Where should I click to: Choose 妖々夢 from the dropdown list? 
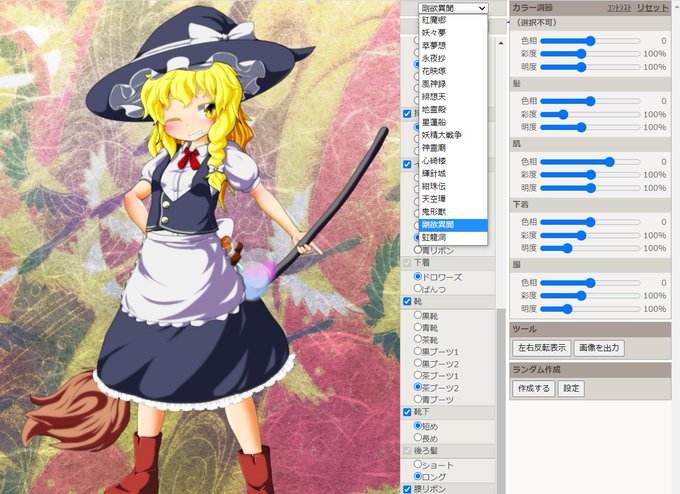click(453, 33)
